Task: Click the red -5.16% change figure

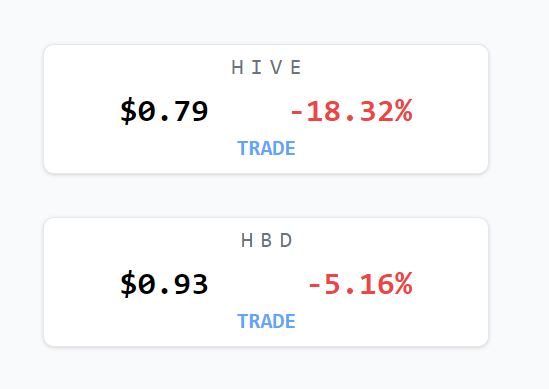Action: tap(360, 284)
